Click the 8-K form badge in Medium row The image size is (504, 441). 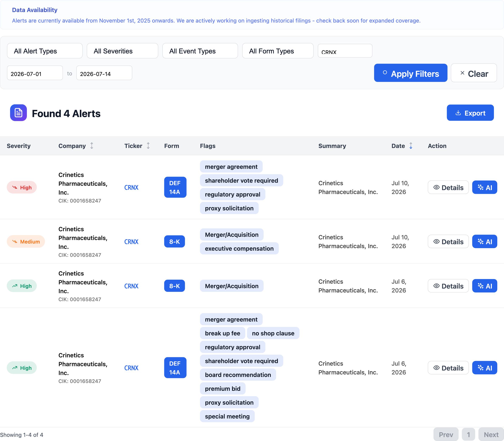174,242
